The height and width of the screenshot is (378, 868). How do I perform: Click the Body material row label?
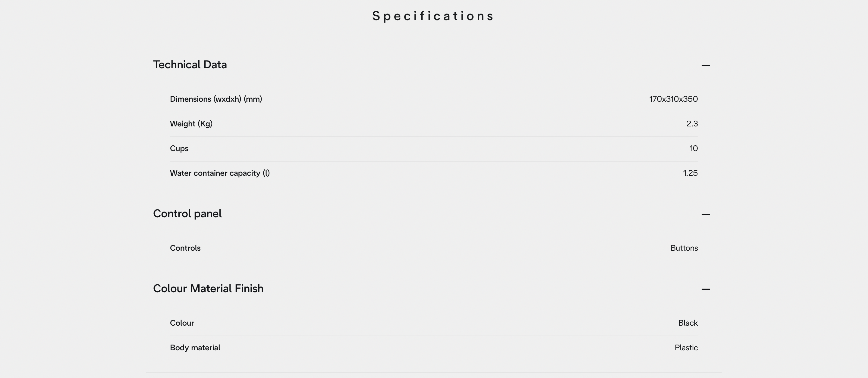pos(195,348)
